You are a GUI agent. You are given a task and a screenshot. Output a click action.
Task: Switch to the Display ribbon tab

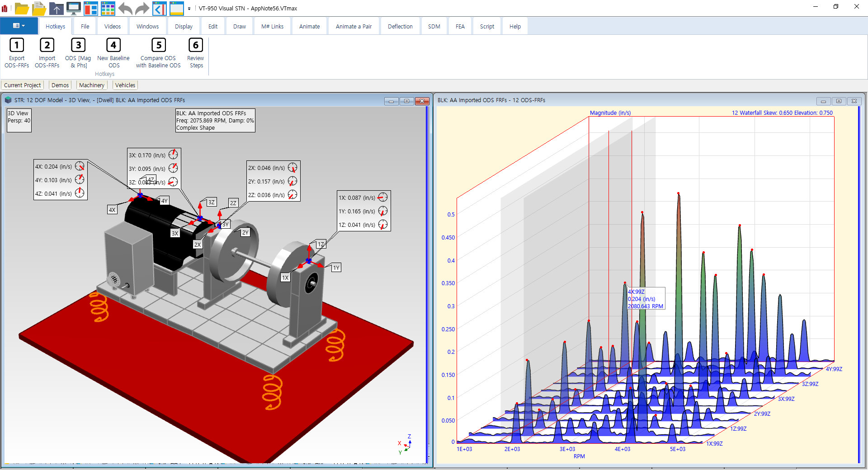click(184, 26)
